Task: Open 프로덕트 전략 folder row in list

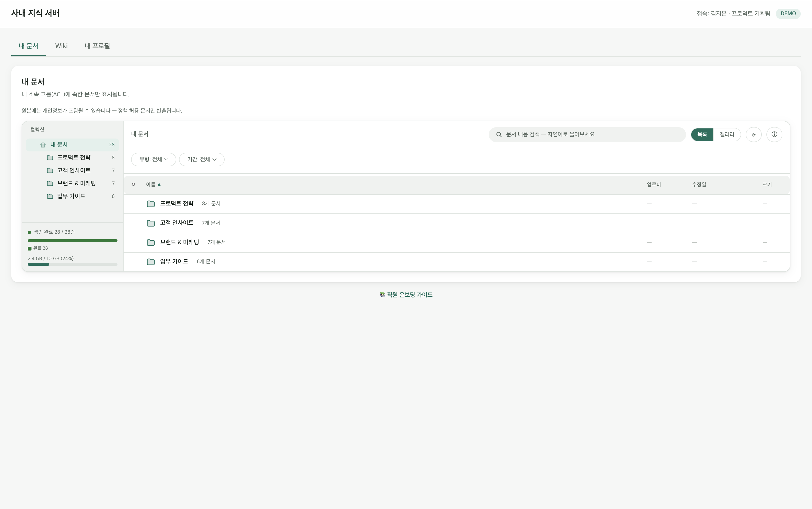Action: (456, 204)
